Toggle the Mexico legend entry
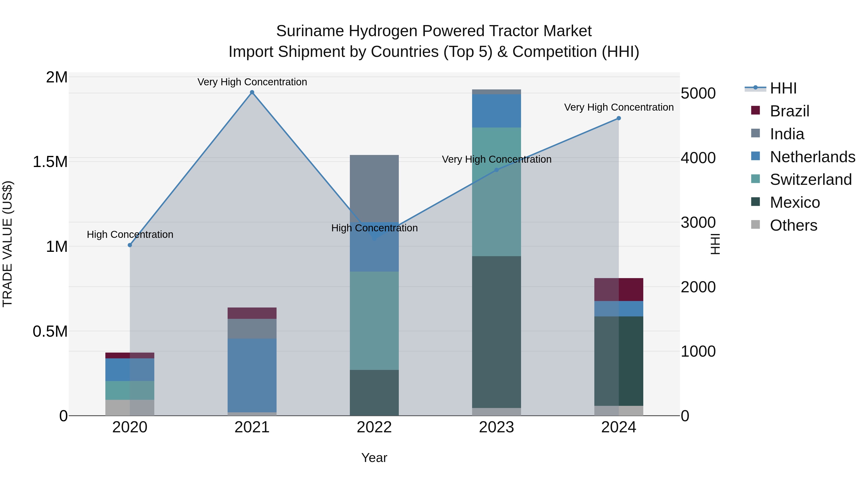The image size is (868, 488). click(786, 202)
